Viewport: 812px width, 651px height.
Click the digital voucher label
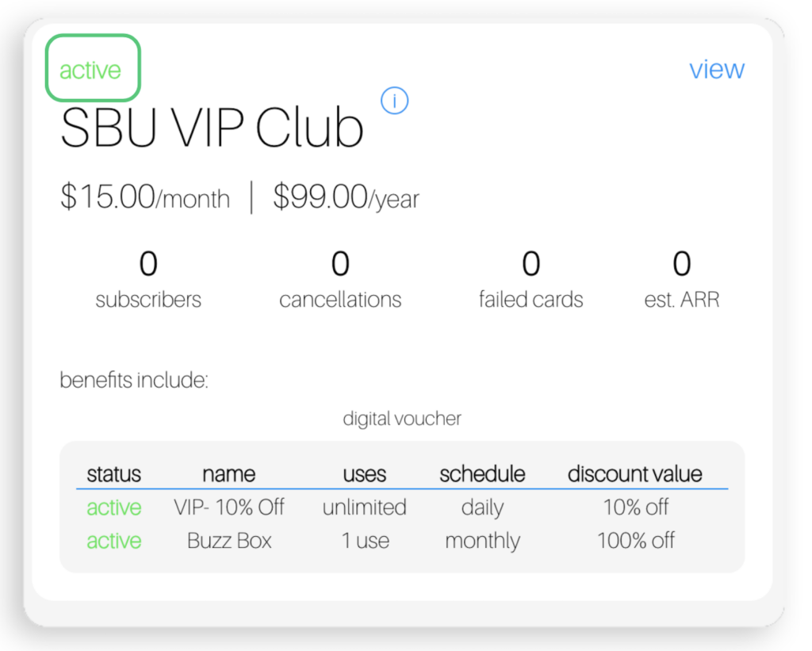(402, 419)
